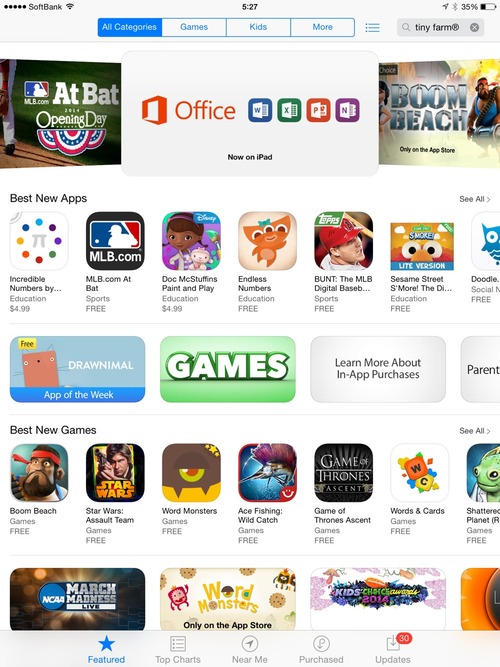Open the MLB.com At Bat app icon

(115, 241)
